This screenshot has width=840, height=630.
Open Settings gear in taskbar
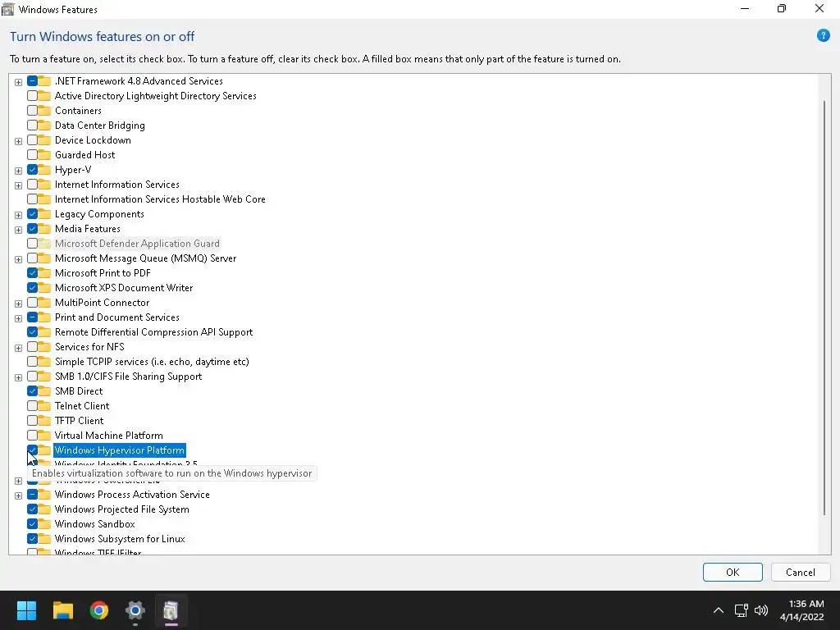pos(135,610)
